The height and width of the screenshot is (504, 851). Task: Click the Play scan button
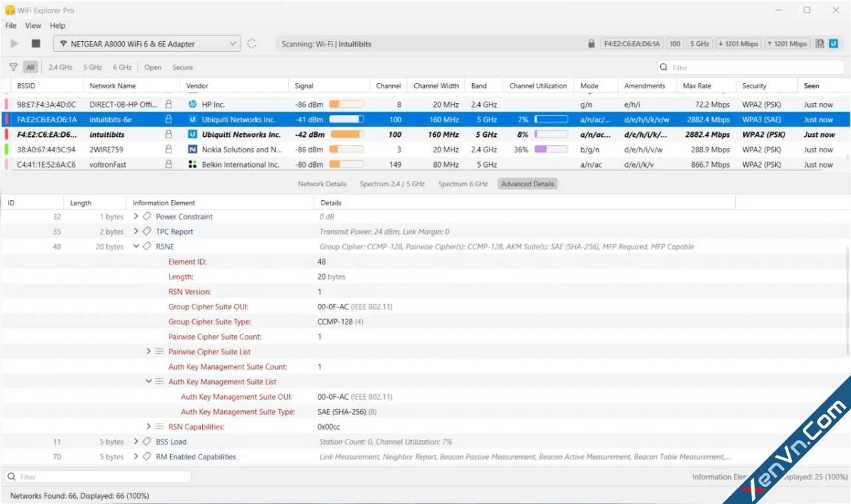14,44
